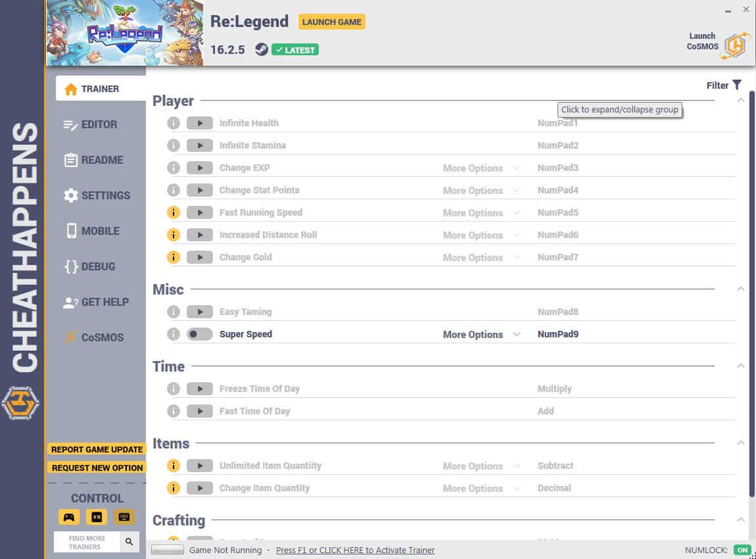Expand More Options for Unlimited Item Quantity
756x559 pixels.
pyautogui.click(x=481, y=466)
